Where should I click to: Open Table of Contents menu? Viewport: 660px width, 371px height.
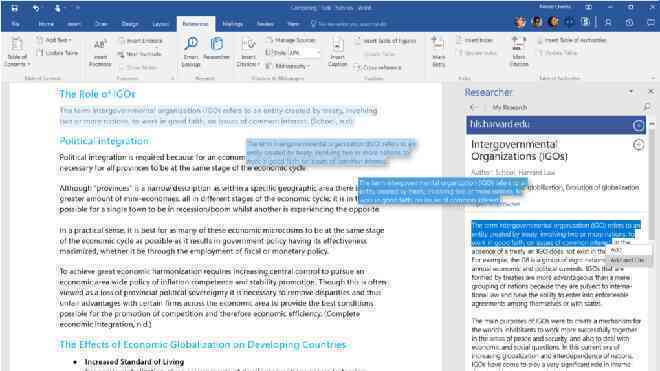point(17,52)
